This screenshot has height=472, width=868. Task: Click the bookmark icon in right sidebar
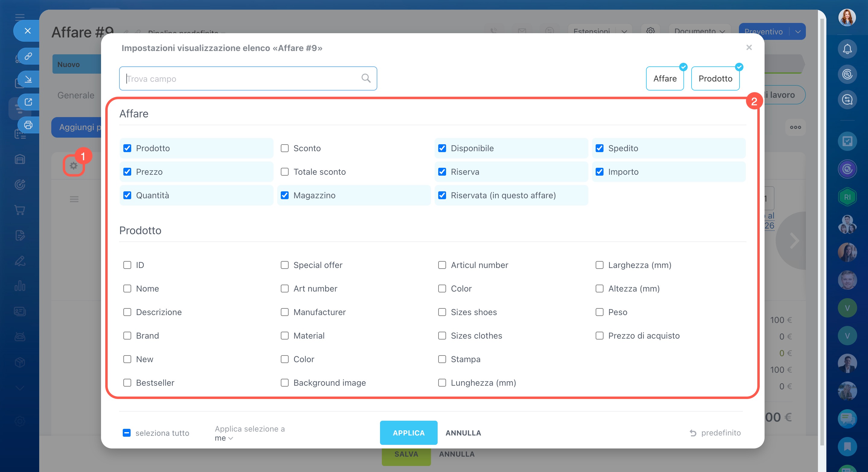tap(847, 446)
